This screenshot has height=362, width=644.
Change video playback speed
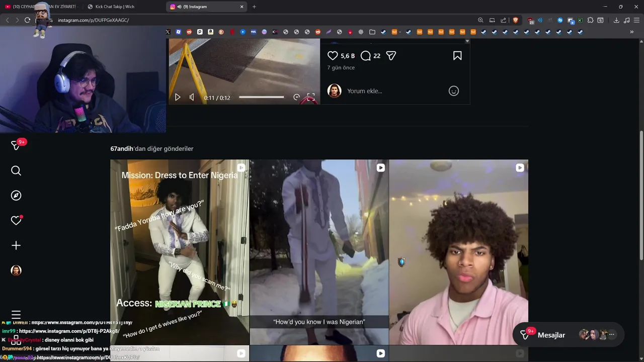[296, 98]
